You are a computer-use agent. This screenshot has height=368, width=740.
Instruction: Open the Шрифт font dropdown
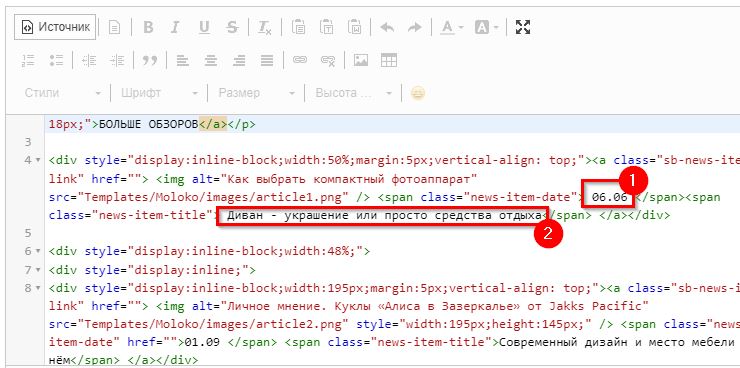pyautogui.click(x=159, y=93)
